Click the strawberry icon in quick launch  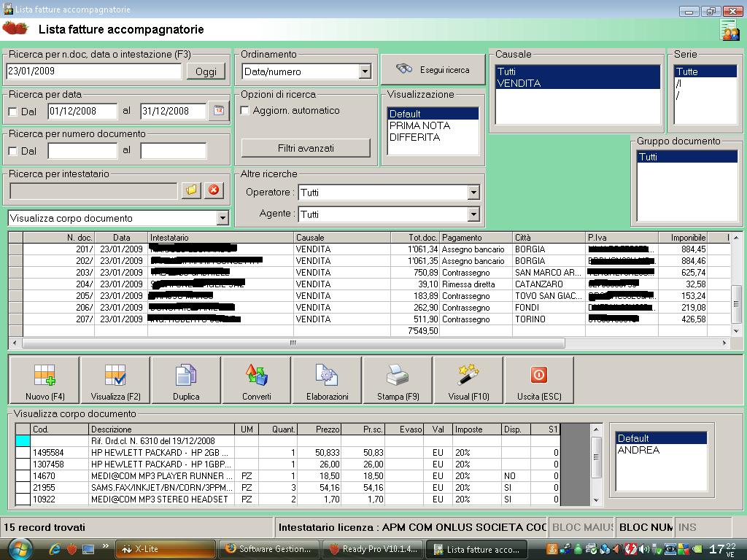[71, 549]
